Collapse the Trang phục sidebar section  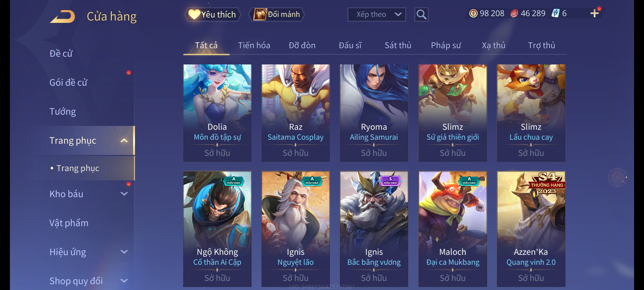tap(124, 140)
